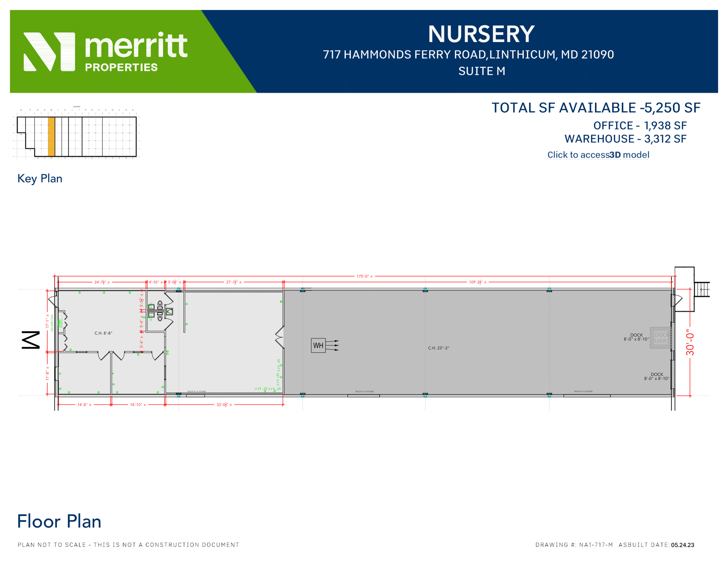Select the large red '30'-0"' dimension
Image resolution: width=728 pixels, height=563 pixels.
tap(690, 342)
